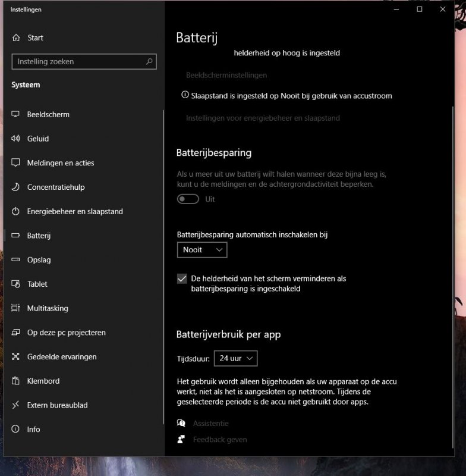Open Meldingen en acties settings

[x=61, y=163]
